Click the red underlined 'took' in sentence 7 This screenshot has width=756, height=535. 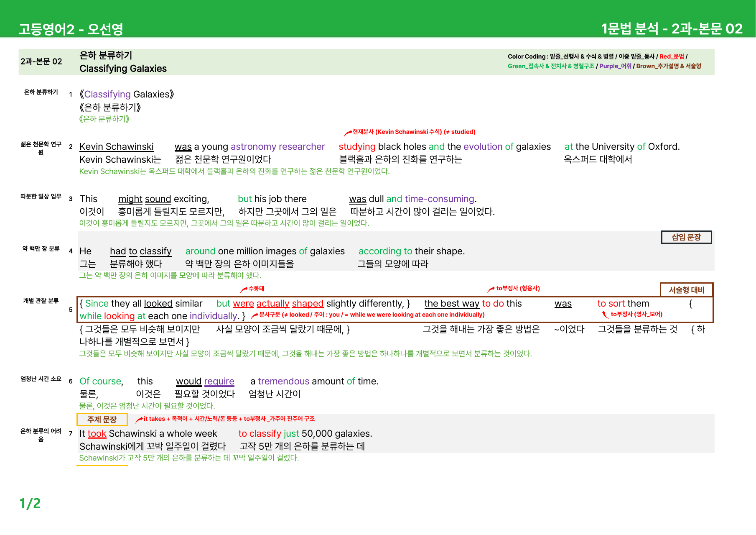(x=97, y=434)
